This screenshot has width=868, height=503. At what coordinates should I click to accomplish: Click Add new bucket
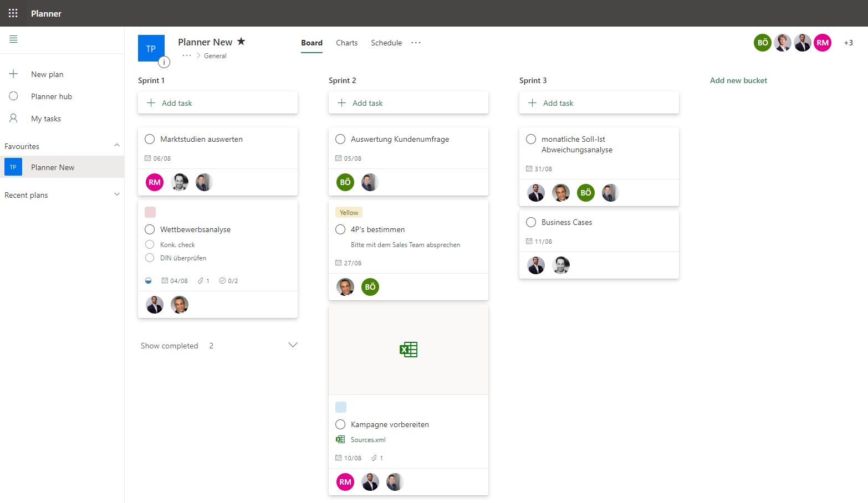pos(738,80)
